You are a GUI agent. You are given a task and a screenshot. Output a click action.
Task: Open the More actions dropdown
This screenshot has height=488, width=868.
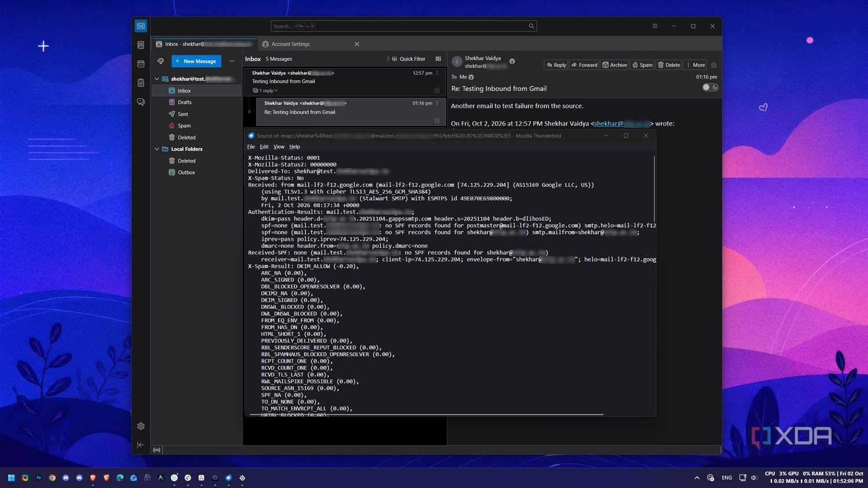pos(695,65)
